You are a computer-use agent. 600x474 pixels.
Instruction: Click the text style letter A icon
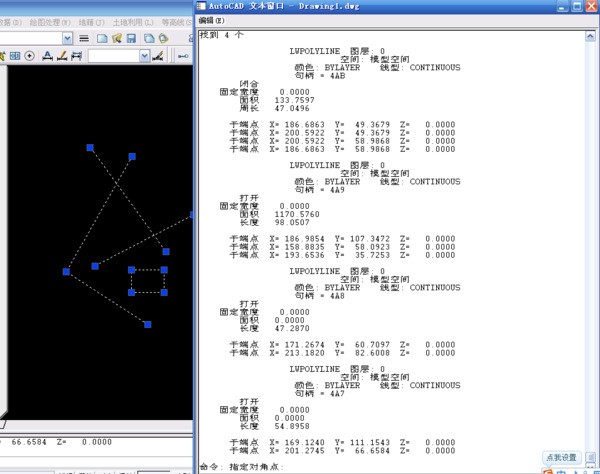coord(47,55)
